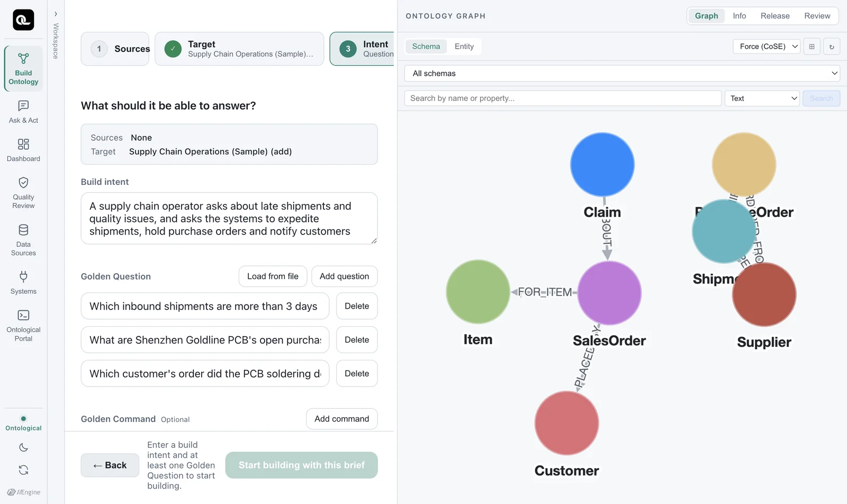Go to Dashboard in sidebar

coord(23,150)
